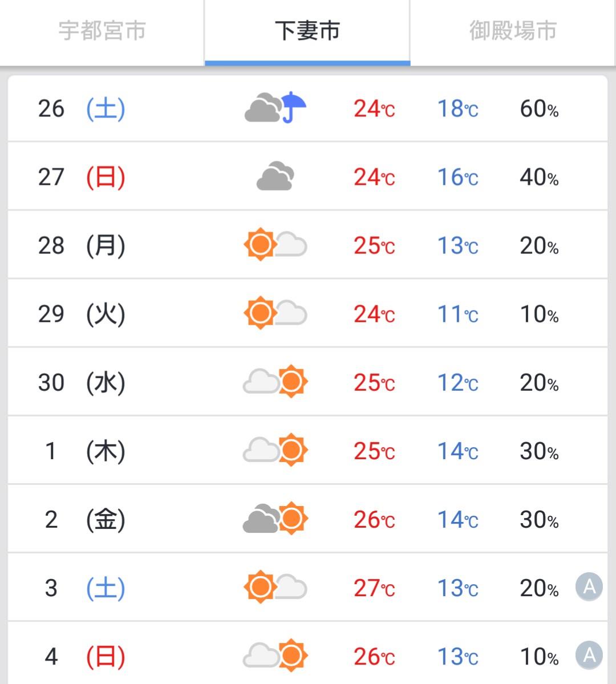
Task: Select the 下妻市 tab
Action: click(307, 31)
